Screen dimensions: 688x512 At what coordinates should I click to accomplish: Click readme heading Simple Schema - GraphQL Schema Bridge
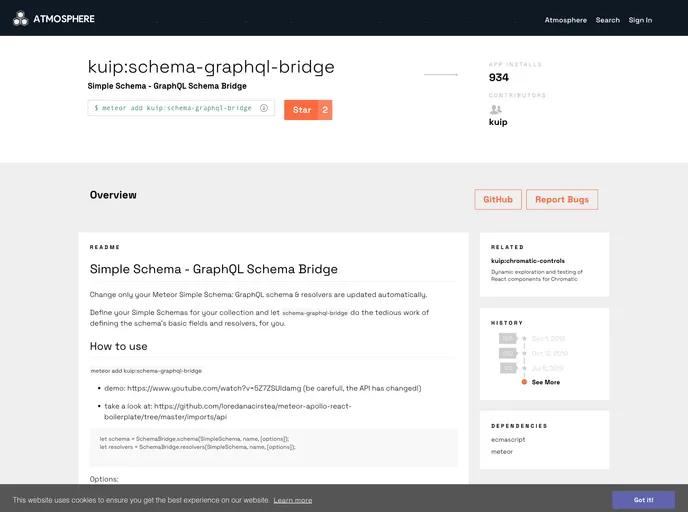click(214, 269)
